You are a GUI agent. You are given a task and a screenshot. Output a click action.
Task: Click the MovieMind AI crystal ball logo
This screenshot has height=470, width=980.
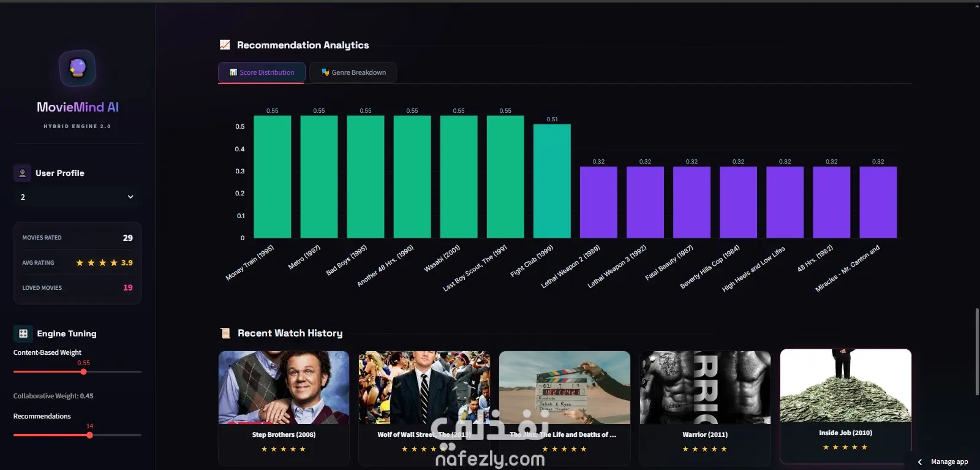click(77, 68)
